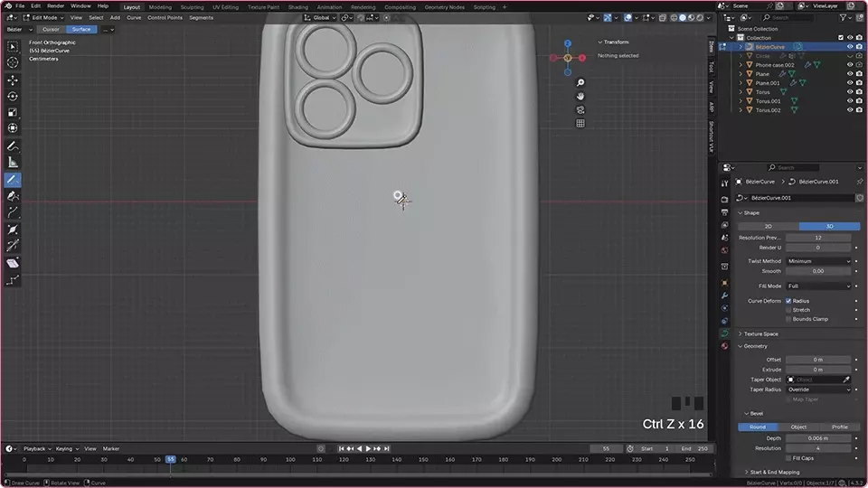Select the Randomize tool in the toolbar
This screenshot has width=868, height=488.
coord(12,280)
